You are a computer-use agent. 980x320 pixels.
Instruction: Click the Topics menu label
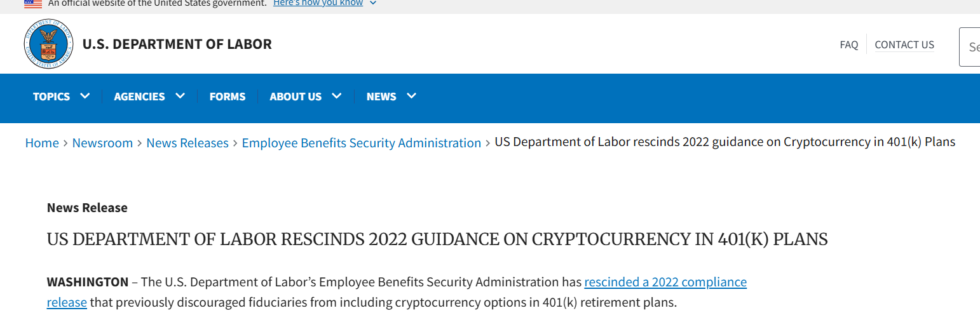pos(51,97)
